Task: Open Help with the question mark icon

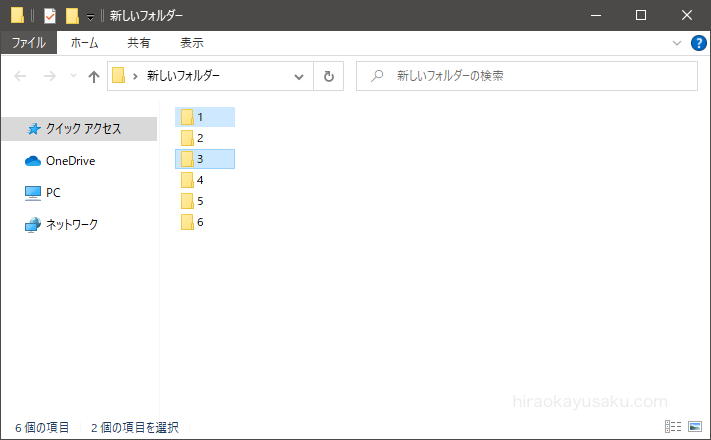Action: click(698, 43)
